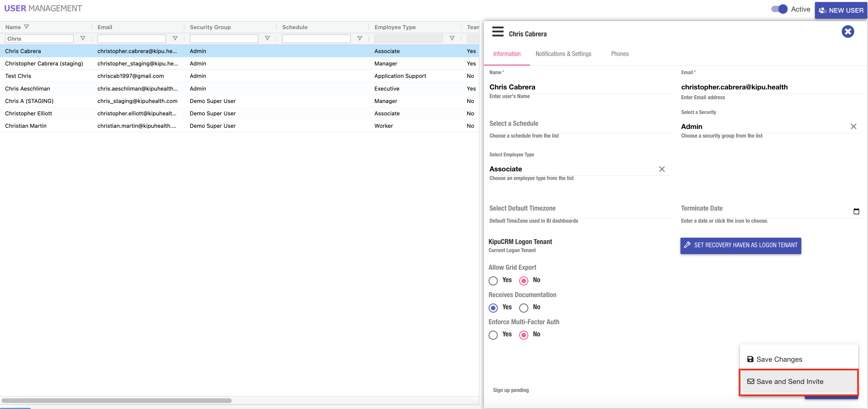Open the Employee Type column filter funnel
868x409 pixels.
[x=452, y=38]
